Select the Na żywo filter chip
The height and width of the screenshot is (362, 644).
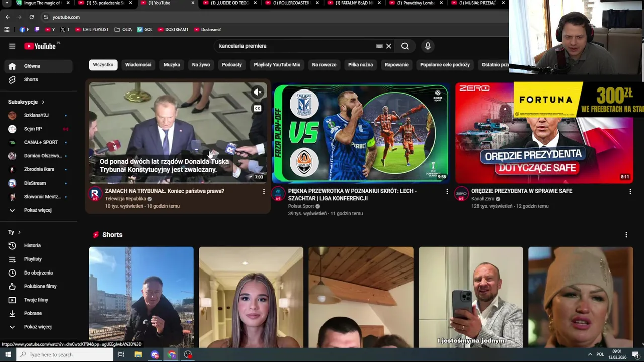[201, 65]
